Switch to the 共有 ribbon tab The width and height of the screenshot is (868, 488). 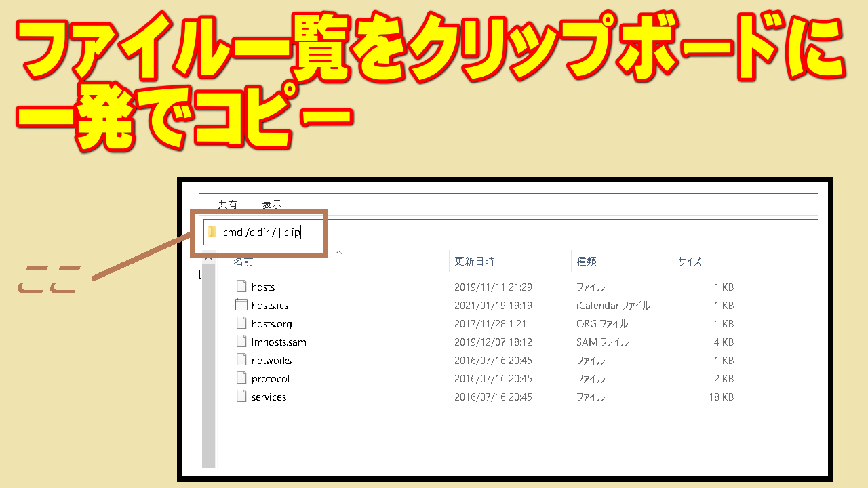coord(228,204)
